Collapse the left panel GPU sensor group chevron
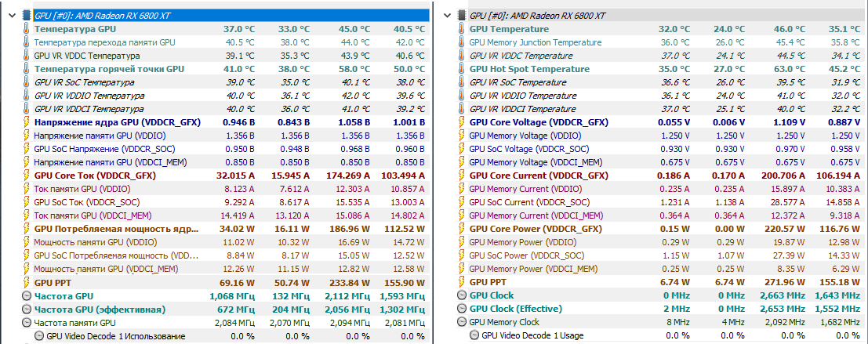 12,16
